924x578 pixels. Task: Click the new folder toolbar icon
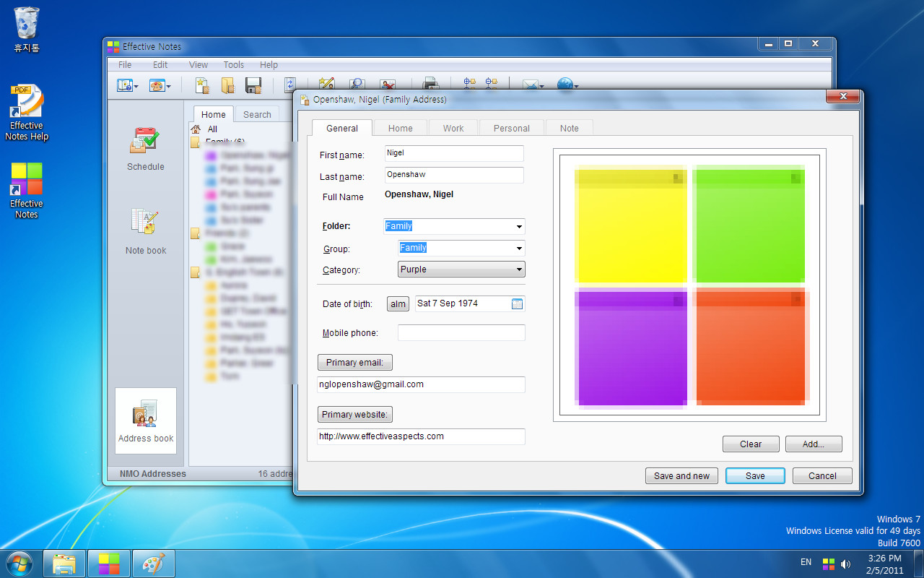pyautogui.click(x=228, y=85)
